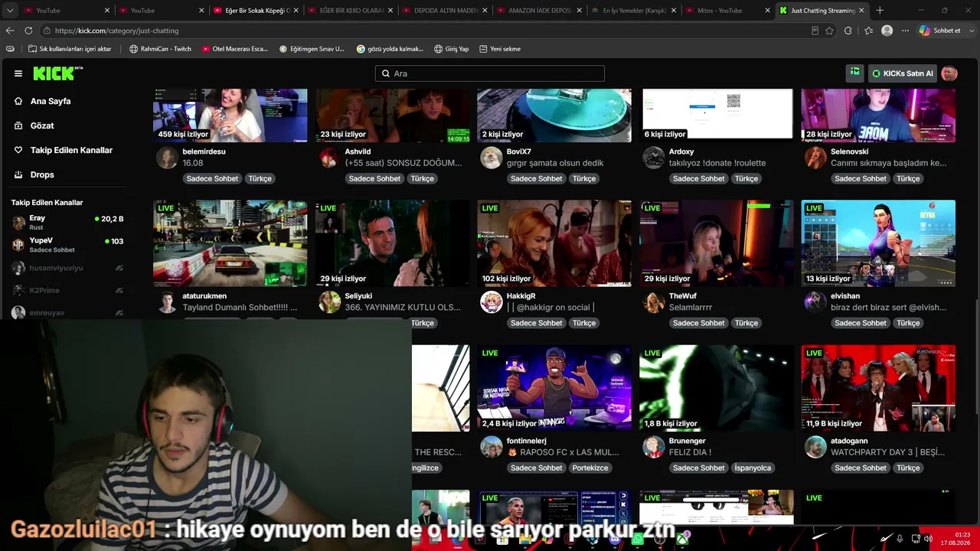Open WhatsApp from the taskbar
Viewport: 980px width, 551px height.
tap(638, 540)
